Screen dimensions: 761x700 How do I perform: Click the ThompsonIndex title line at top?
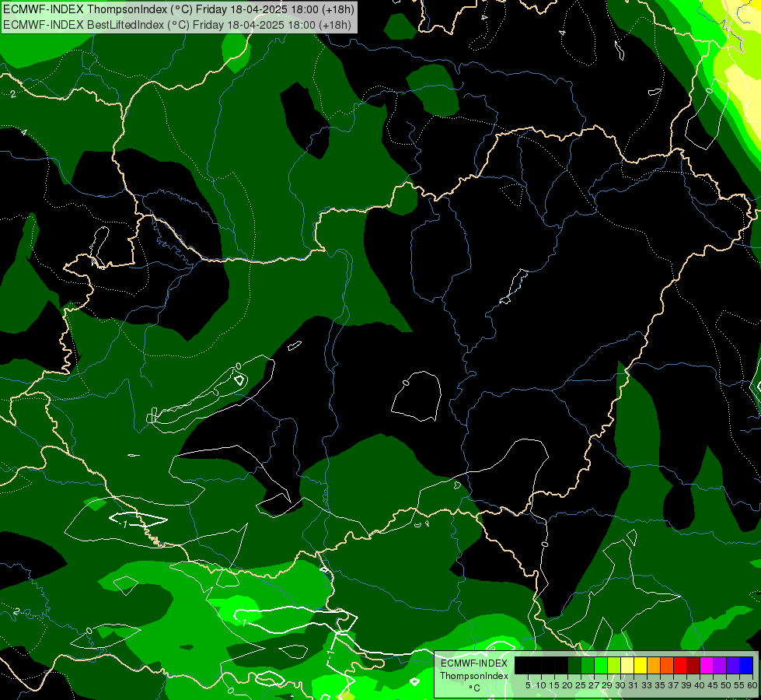coord(178,9)
